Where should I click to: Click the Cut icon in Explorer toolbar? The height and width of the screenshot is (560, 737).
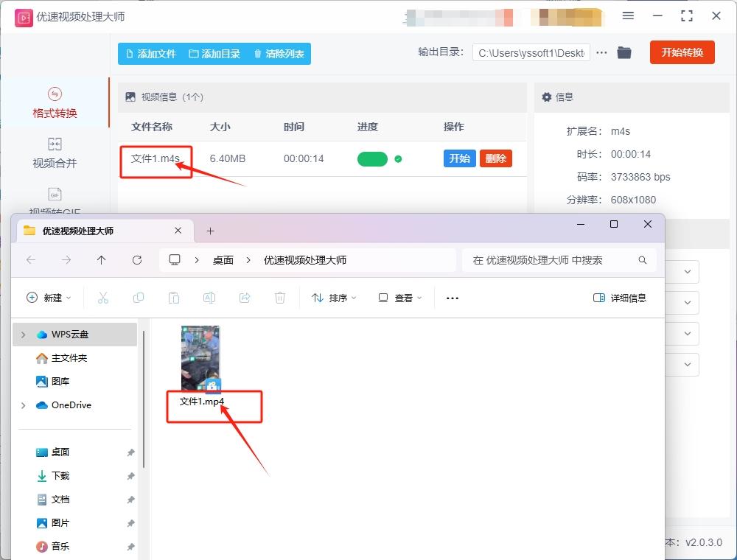[103, 298]
